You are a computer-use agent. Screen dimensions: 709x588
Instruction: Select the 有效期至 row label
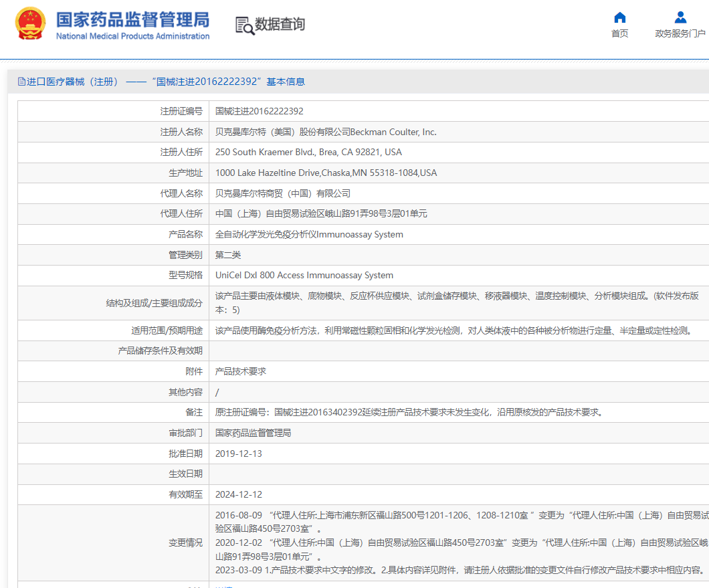(185, 494)
